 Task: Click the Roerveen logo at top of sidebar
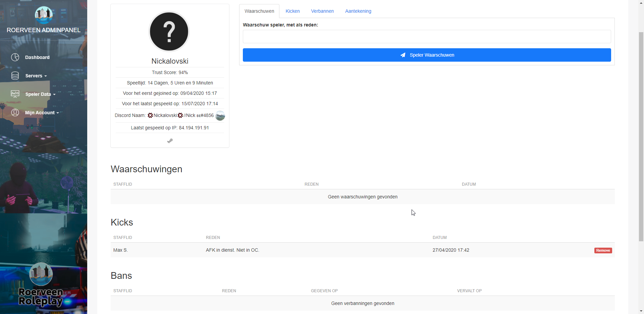[x=44, y=15]
